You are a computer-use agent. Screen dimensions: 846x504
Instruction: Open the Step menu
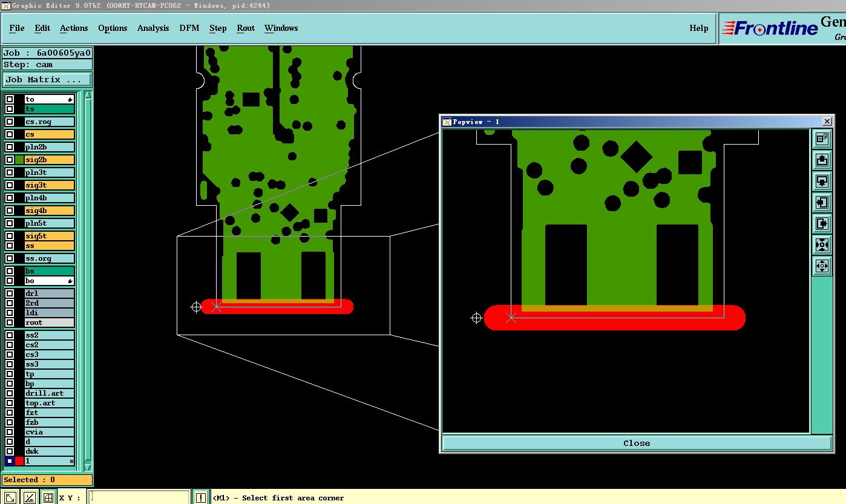click(x=218, y=28)
